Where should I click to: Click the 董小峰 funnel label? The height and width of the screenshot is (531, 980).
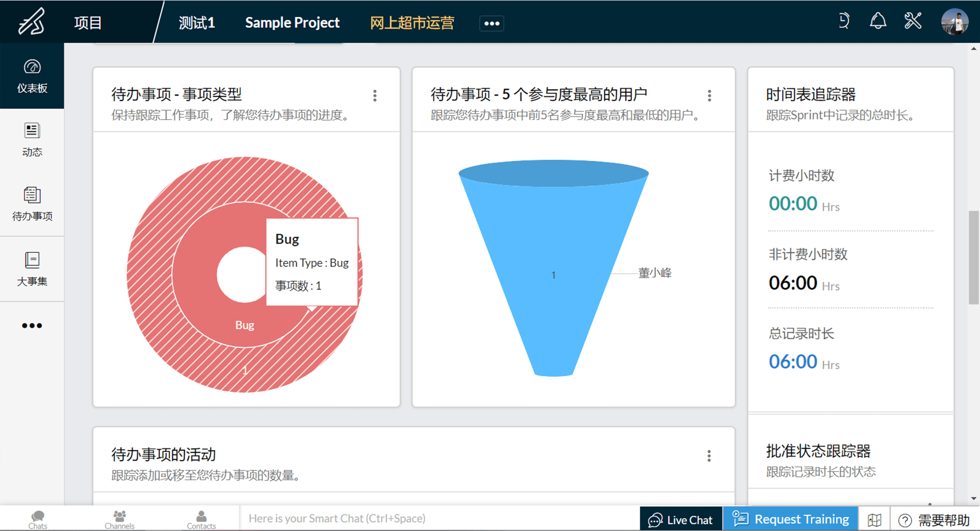655,273
